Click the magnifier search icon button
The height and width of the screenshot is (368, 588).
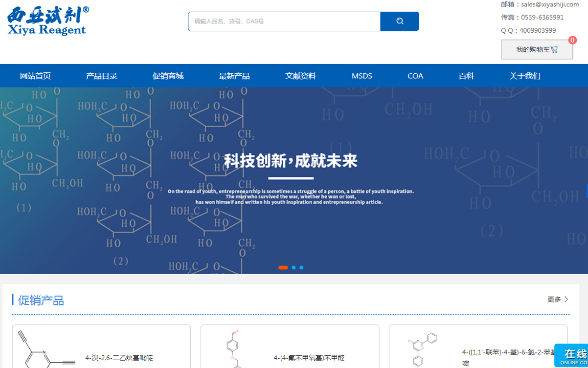pyautogui.click(x=399, y=22)
